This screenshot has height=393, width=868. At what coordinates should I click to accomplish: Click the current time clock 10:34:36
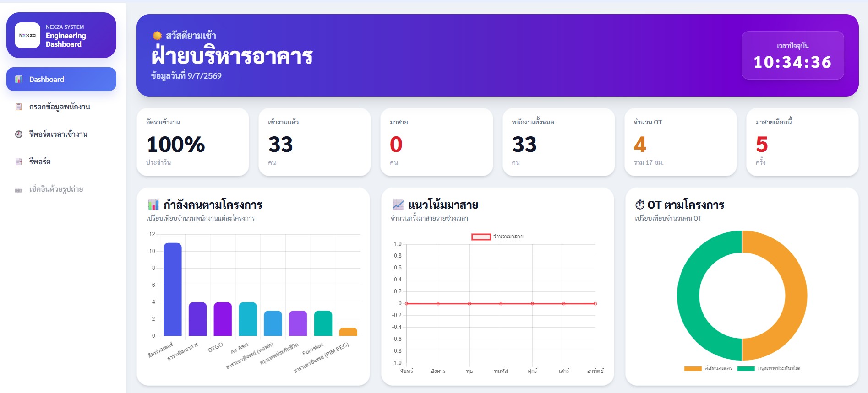pyautogui.click(x=792, y=62)
